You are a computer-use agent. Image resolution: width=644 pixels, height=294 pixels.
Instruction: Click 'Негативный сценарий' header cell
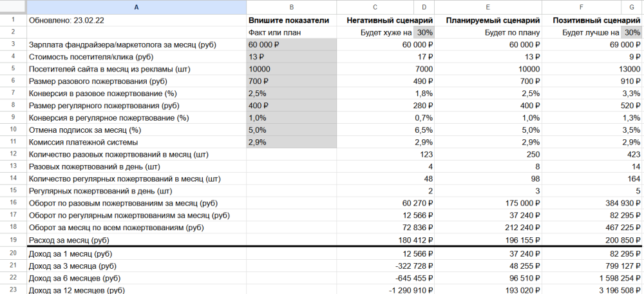(386, 20)
